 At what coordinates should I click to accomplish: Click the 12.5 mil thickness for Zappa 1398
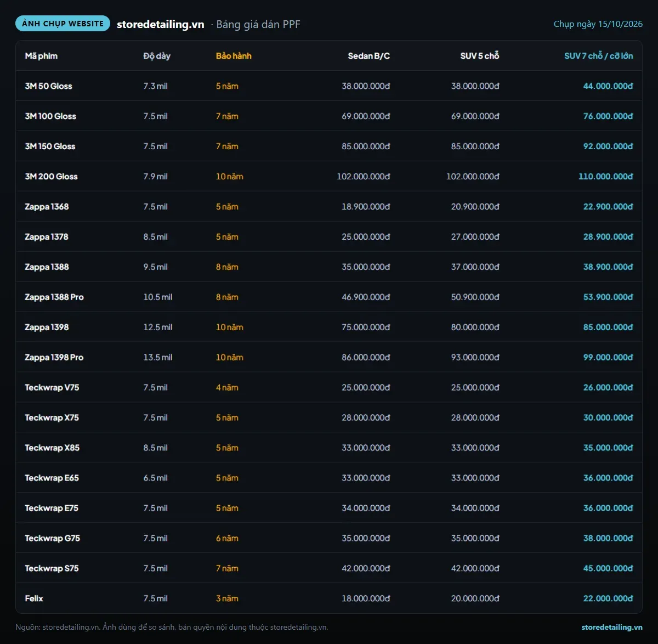[158, 327]
